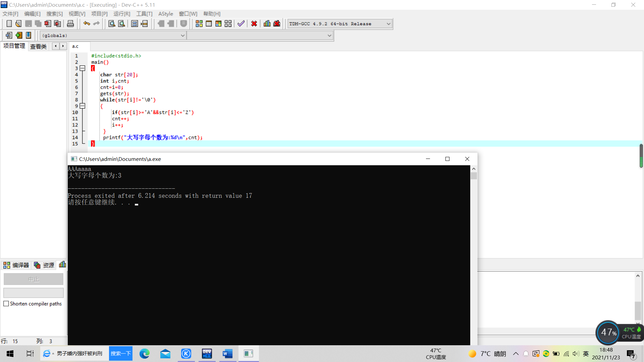
Task: Click the Find magnifier icon
Action: coord(112,23)
